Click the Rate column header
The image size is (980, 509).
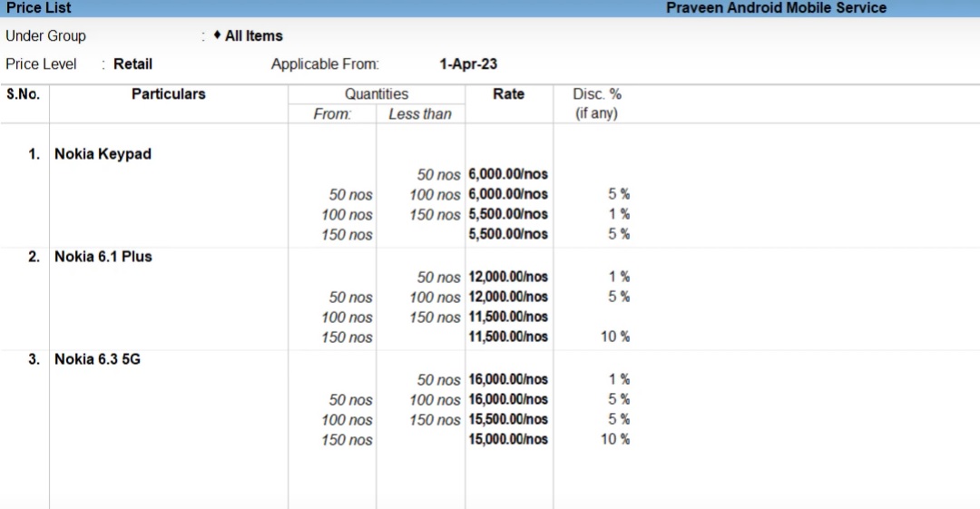pyautogui.click(x=508, y=93)
